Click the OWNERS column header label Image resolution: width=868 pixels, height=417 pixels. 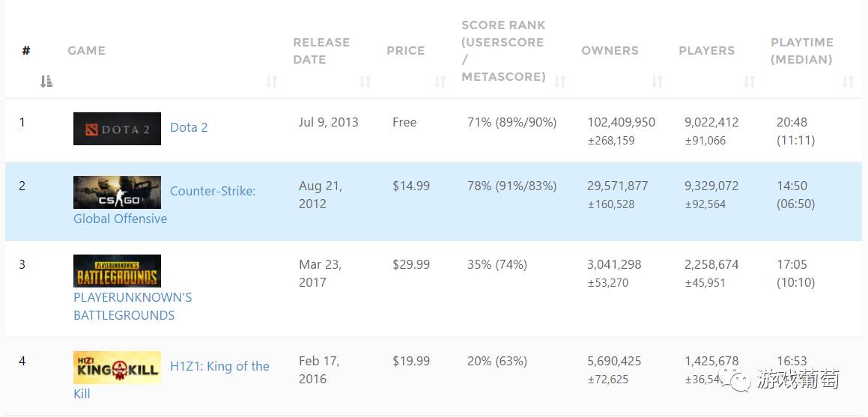pos(610,51)
